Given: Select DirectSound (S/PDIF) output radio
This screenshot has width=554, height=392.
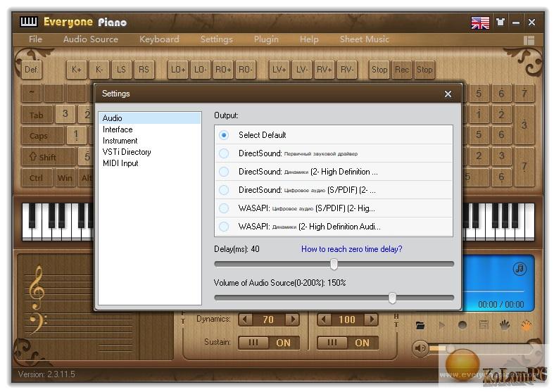Looking at the screenshot, I should click(224, 190).
